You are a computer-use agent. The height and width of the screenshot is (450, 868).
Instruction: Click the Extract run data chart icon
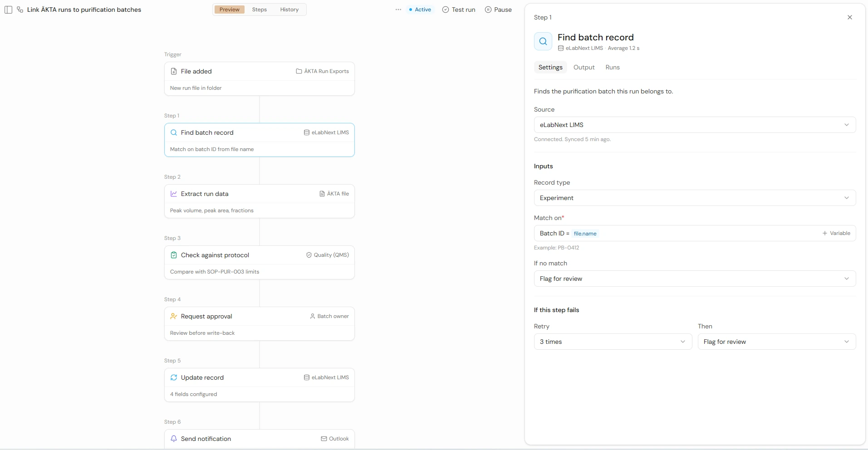[174, 194]
